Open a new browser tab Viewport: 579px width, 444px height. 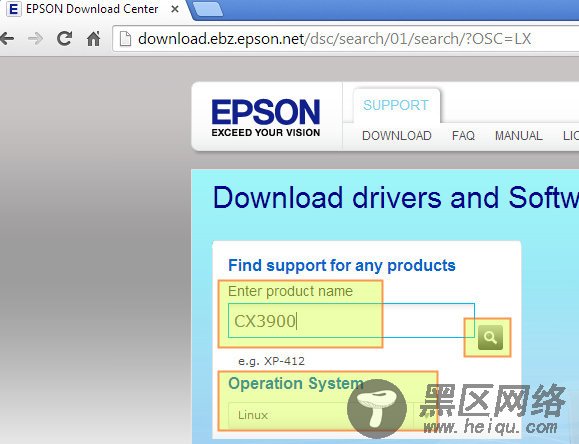coord(208,9)
